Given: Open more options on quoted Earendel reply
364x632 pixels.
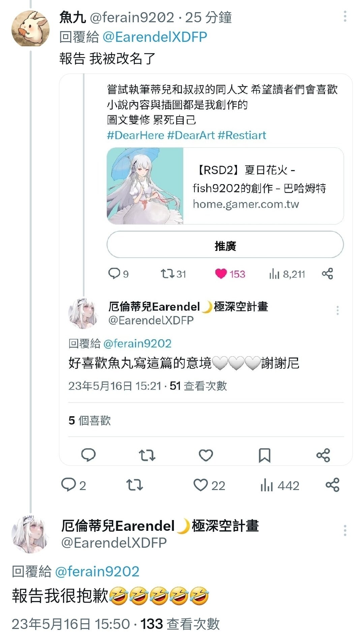Looking at the screenshot, I should click(x=337, y=310).
